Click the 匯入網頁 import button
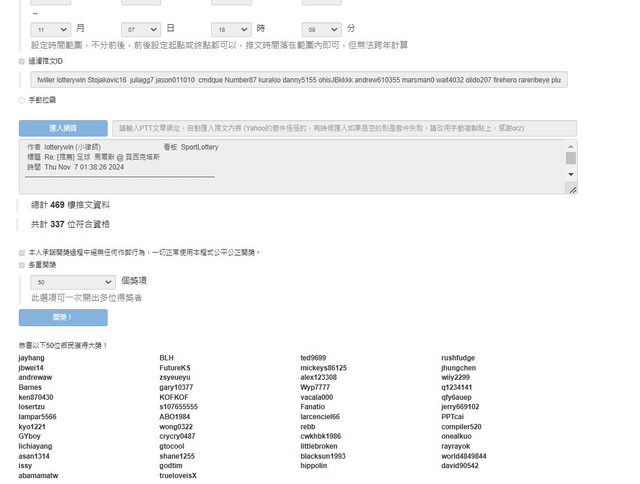 point(63,128)
